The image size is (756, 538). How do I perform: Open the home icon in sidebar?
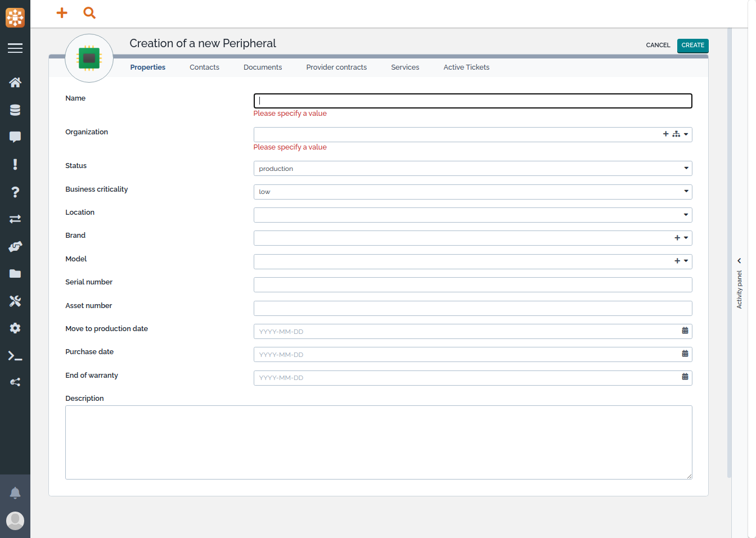(x=15, y=83)
